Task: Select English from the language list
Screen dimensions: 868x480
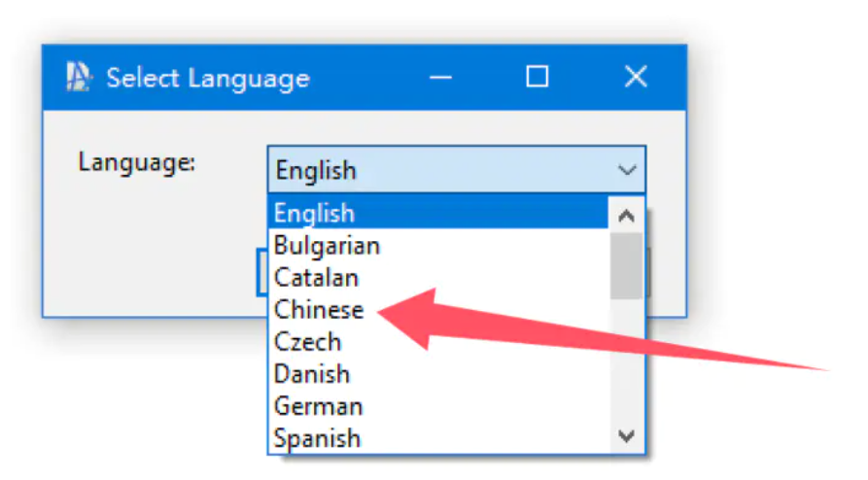Action: click(x=437, y=213)
